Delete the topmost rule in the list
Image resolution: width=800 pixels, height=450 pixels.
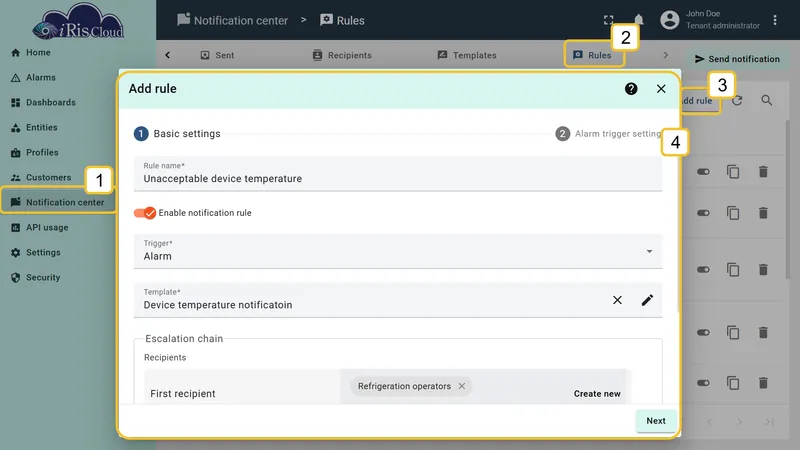point(763,172)
